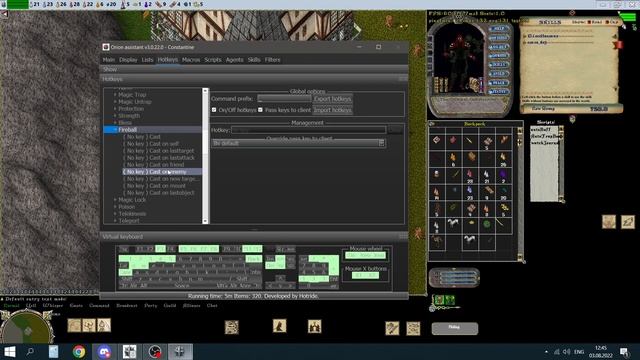Image resolution: width=640 pixels, height=360 pixels.
Task: Click the Space key on virtual keyboard
Action: click(182, 286)
